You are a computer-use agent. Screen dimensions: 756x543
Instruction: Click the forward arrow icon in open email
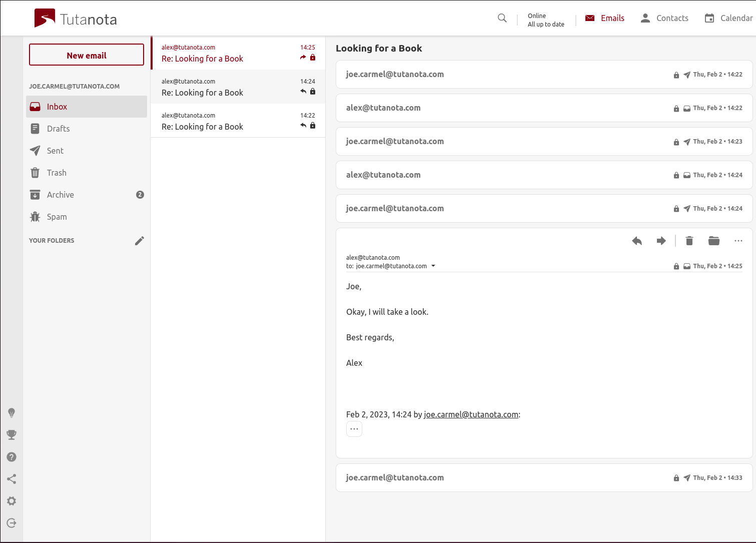tap(661, 241)
